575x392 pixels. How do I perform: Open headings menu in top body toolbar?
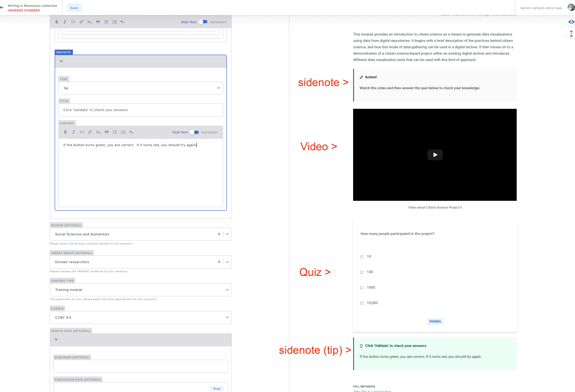click(x=90, y=22)
